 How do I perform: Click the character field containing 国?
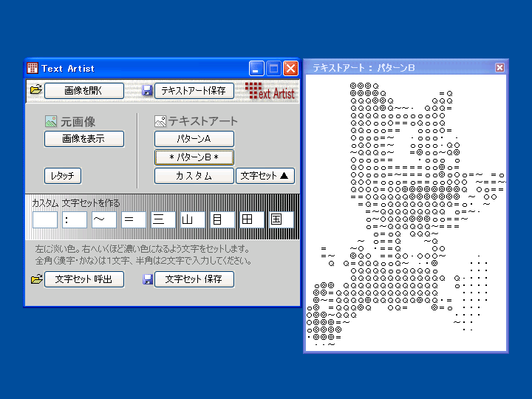coord(281,219)
